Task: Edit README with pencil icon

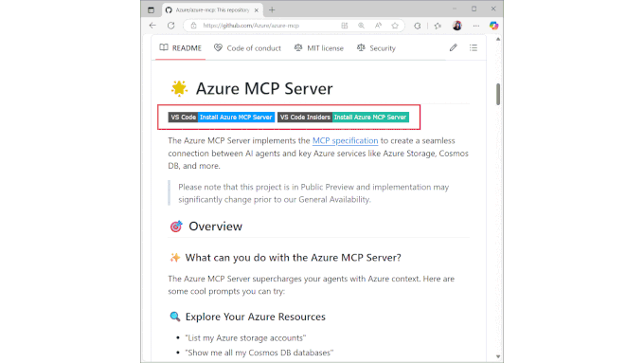Action: (x=453, y=48)
